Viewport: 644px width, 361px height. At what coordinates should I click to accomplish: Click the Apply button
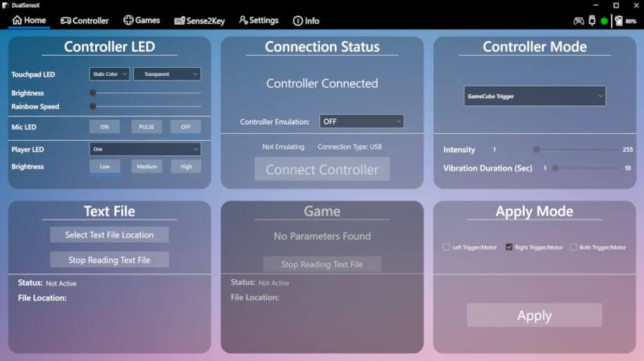click(x=534, y=315)
